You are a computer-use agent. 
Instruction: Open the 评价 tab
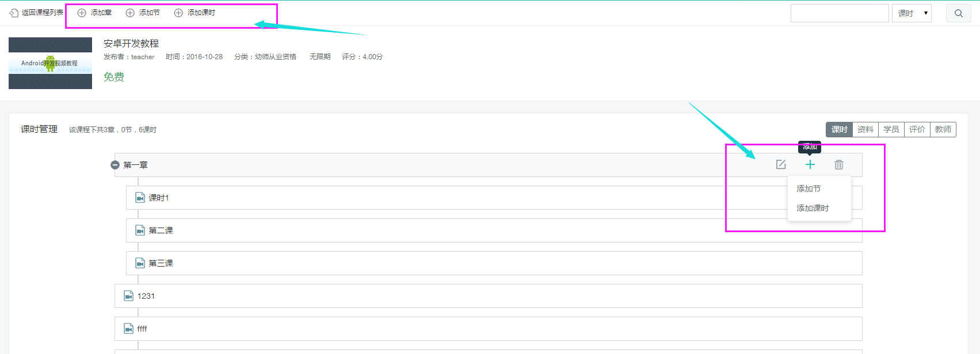[917, 129]
